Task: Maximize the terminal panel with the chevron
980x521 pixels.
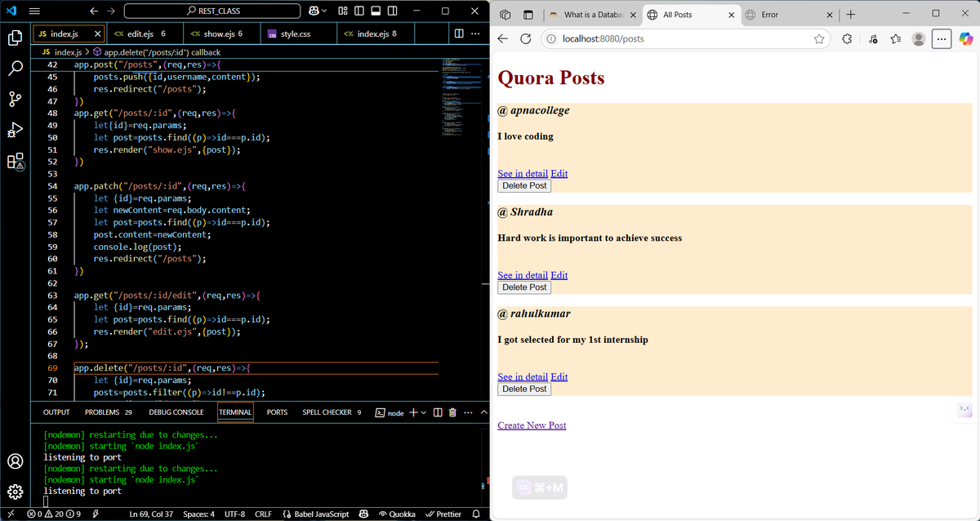Action: [x=482, y=412]
